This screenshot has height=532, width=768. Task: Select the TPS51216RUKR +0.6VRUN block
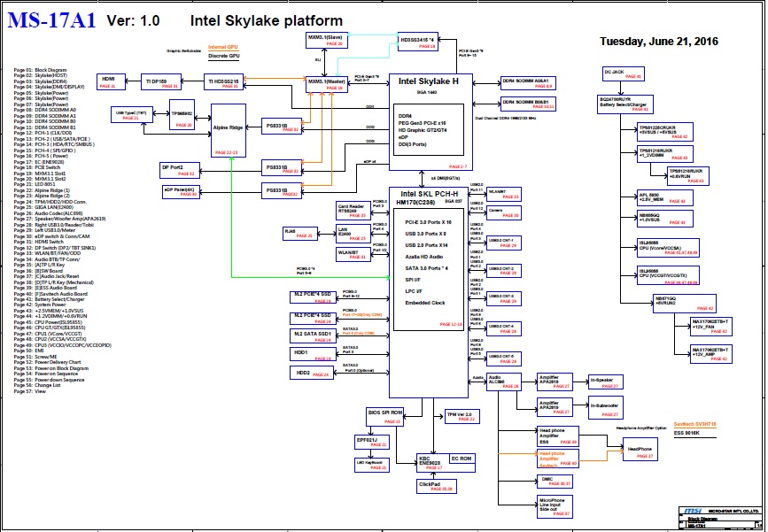[x=687, y=176]
